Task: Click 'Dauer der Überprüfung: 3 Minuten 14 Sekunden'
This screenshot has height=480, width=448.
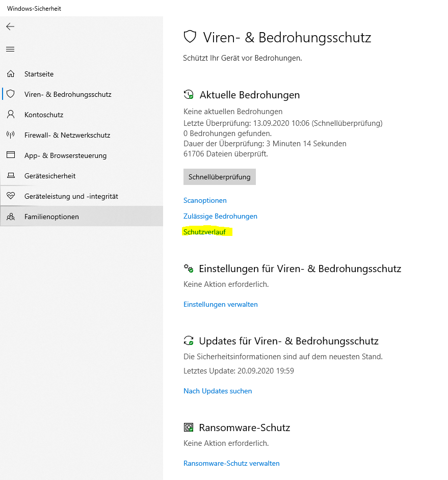Action: point(265,144)
